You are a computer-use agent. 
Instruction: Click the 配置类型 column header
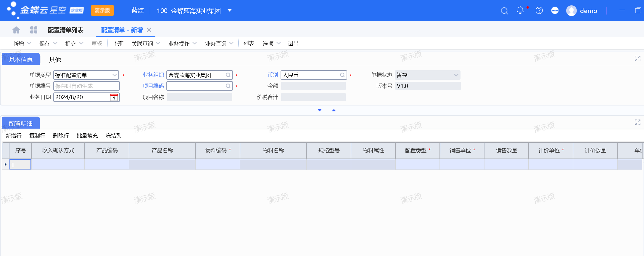pos(418,151)
